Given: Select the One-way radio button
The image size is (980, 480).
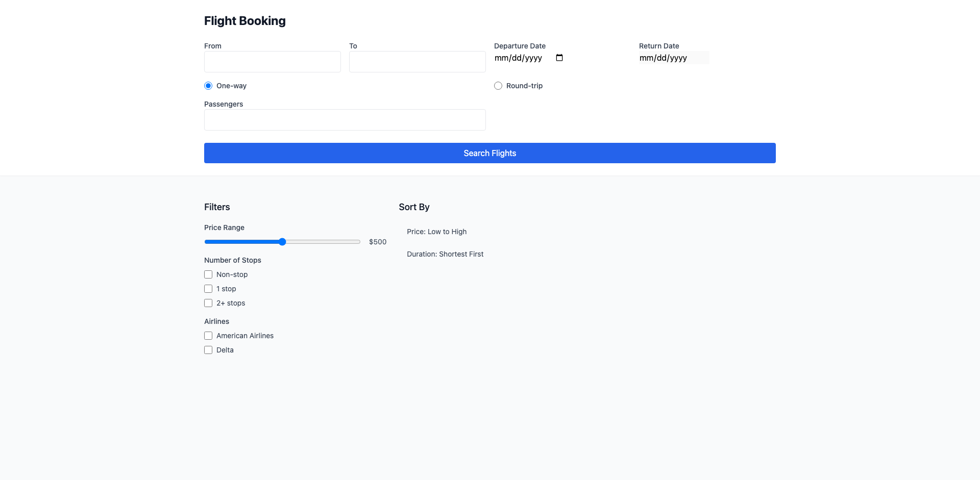Looking at the screenshot, I should click(x=208, y=86).
